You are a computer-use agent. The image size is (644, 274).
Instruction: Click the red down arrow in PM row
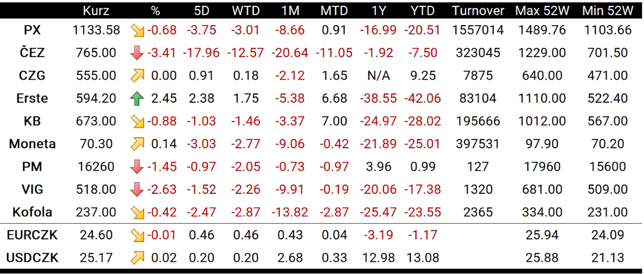click(x=137, y=167)
